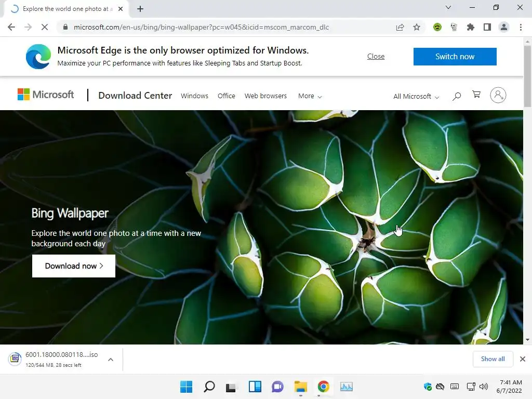Viewport: 532px width, 399px height.
Task: Open the Extensions puzzle menu
Action: pyautogui.click(x=471, y=27)
